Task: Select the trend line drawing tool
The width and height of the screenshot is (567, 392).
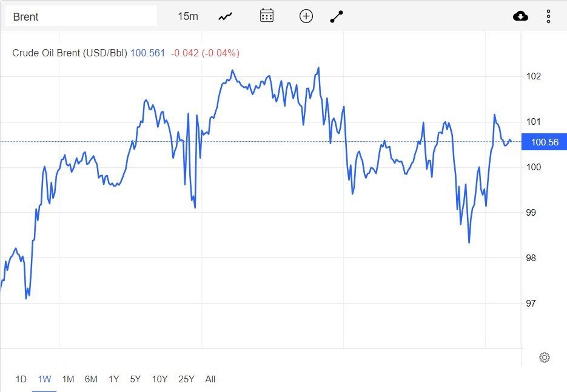Action: (337, 16)
